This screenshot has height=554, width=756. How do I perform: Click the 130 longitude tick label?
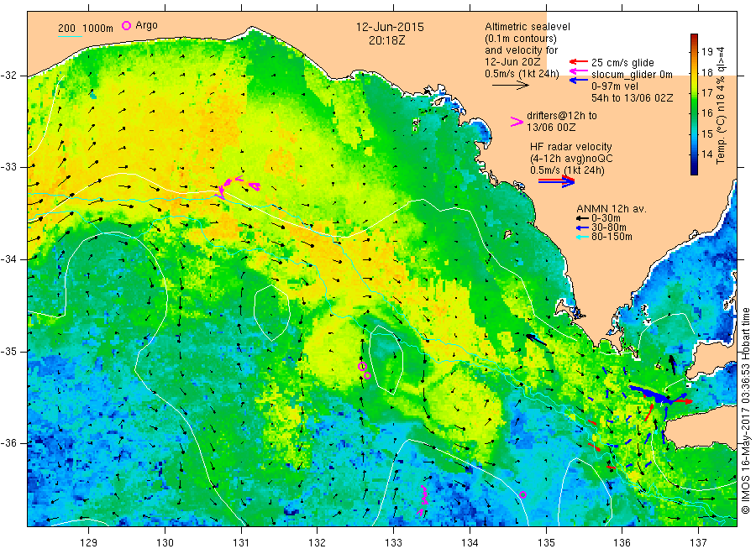[165, 543]
